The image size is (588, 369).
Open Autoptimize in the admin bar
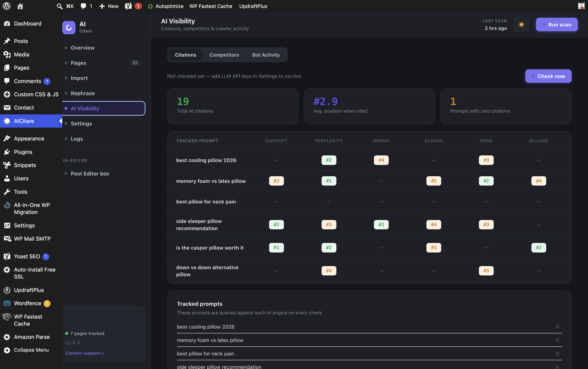[x=166, y=6]
